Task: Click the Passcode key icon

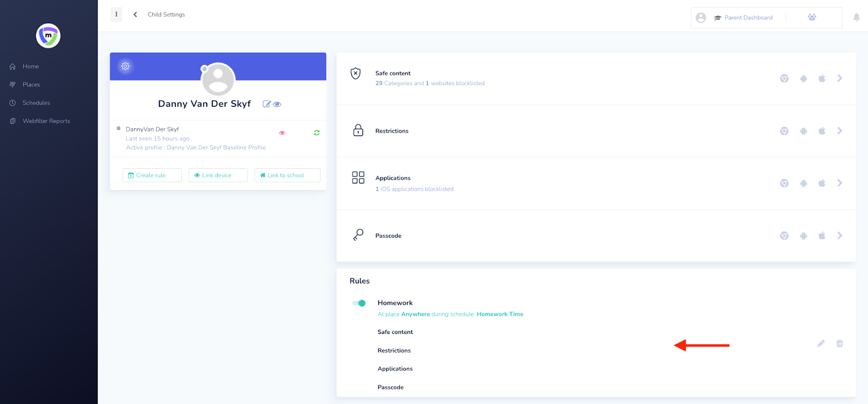Action: tap(358, 235)
